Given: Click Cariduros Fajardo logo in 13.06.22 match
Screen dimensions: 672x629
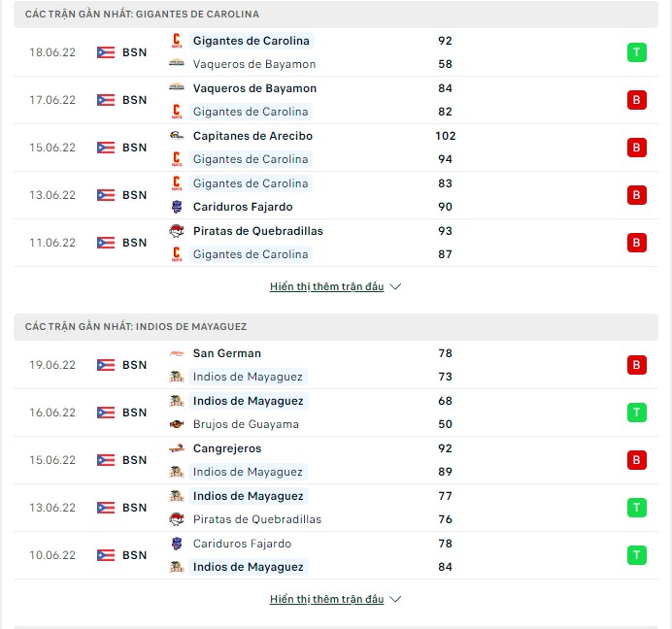Looking at the screenshot, I should click(x=176, y=207).
